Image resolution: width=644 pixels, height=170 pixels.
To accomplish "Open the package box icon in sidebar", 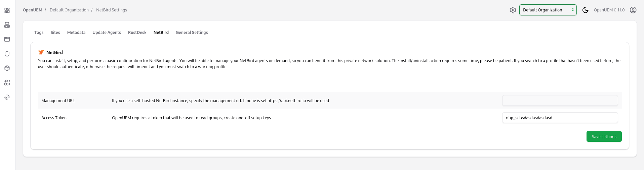I will (x=7, y=68).
